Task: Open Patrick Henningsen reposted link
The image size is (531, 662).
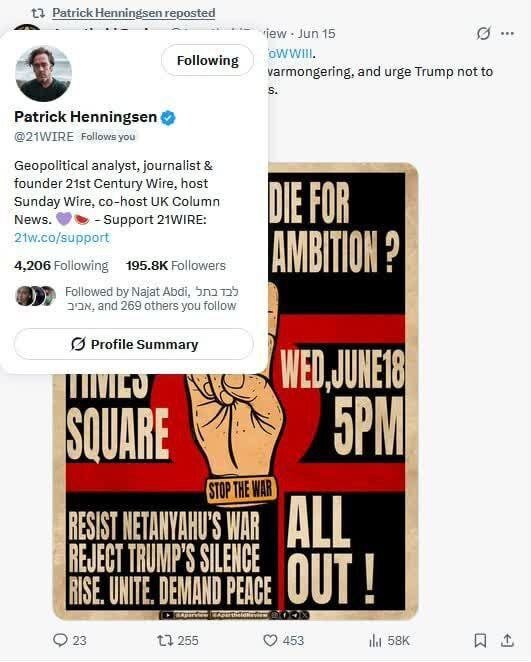Action: [134, 13]
